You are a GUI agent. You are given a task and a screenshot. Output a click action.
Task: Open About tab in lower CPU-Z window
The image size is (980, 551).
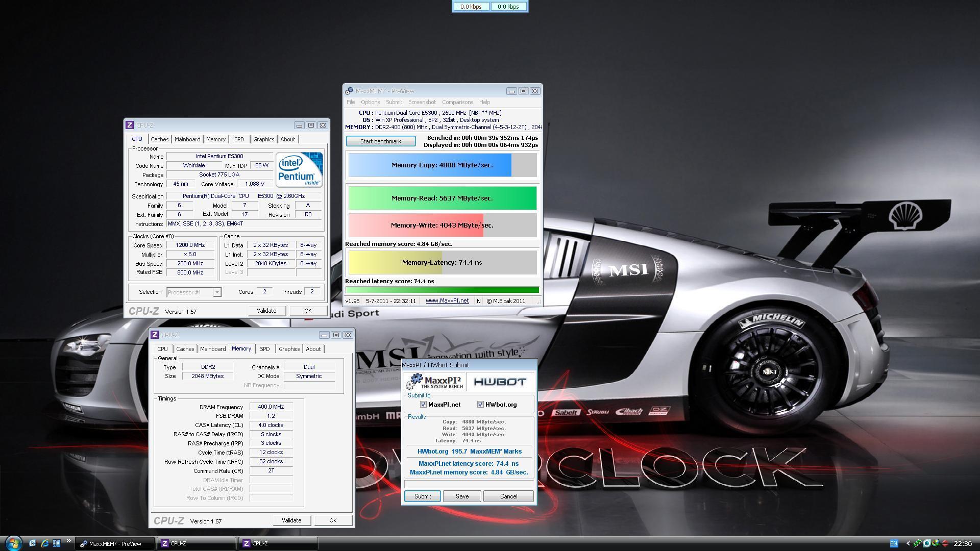[313, 349]
